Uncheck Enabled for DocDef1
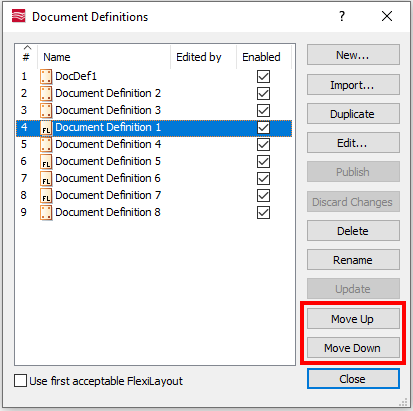The height and width of the screenshot is (411, 413). [x=263, y=76]
